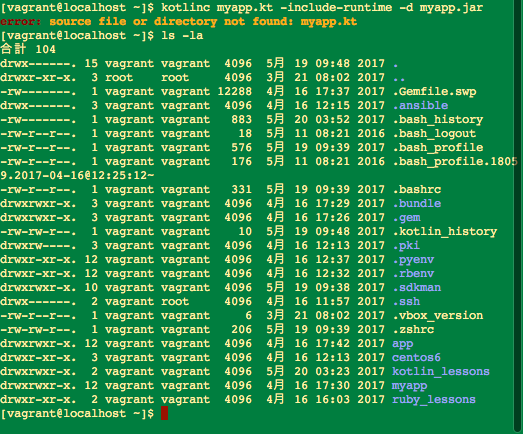Viewport: 523px width, 434px height.
Task: Click the '.bash_profile.1805' file name
Action: click(x=455, y=161)
